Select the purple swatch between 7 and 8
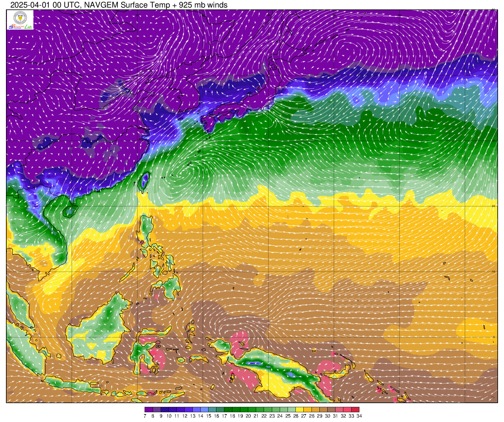Image resolution: width=504 pixels, height=422 pixels. coord(149,410)
